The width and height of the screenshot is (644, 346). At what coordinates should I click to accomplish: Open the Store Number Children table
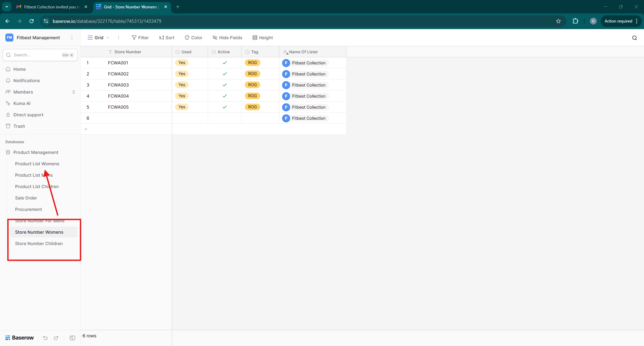point(39,243)
